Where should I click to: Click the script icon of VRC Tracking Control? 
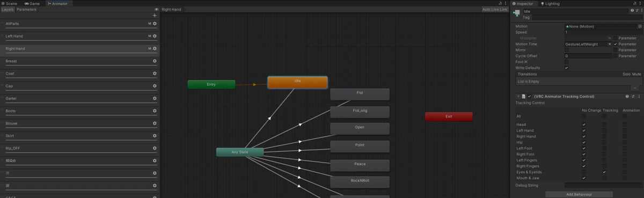click(x=524, y=97)
